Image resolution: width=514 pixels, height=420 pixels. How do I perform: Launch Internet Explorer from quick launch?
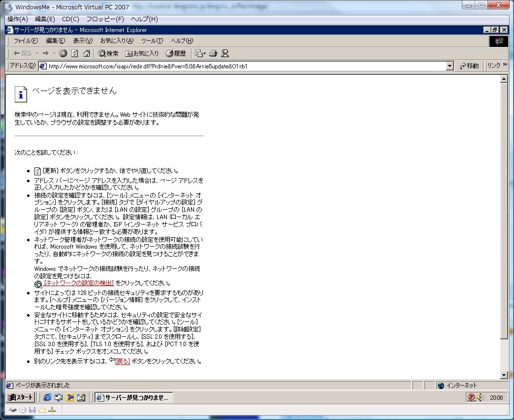point(47,397)
